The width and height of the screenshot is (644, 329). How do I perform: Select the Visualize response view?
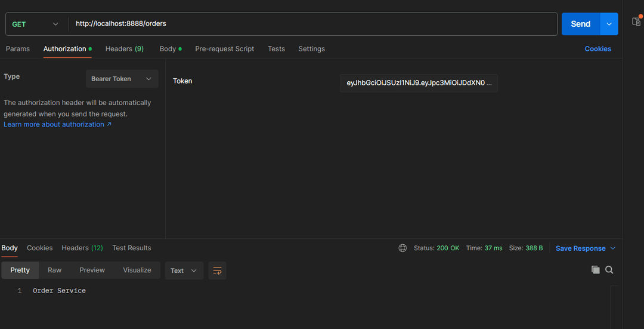click(137, 270)
